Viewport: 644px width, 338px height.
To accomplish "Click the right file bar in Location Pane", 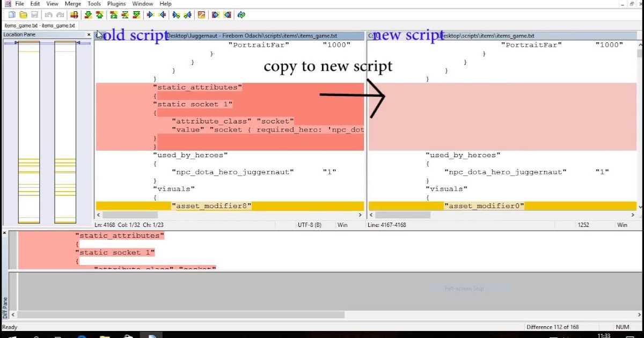I will pyautogui.click(x=65, y=132).
